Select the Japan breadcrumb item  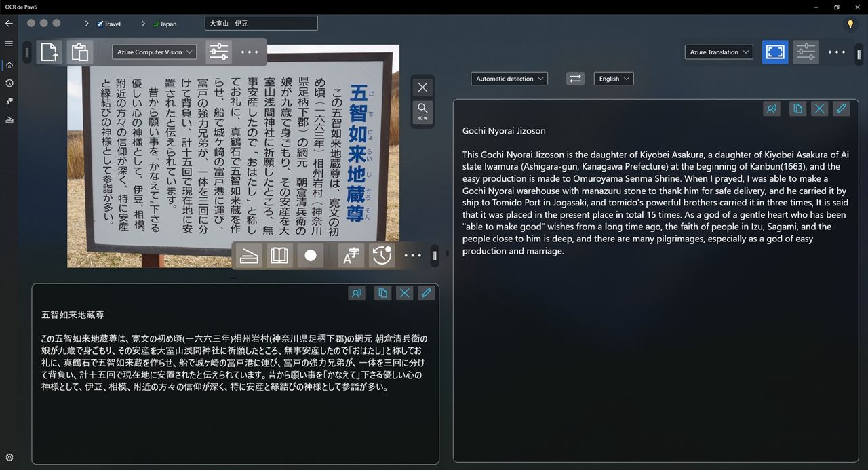[x=165, y=24]
